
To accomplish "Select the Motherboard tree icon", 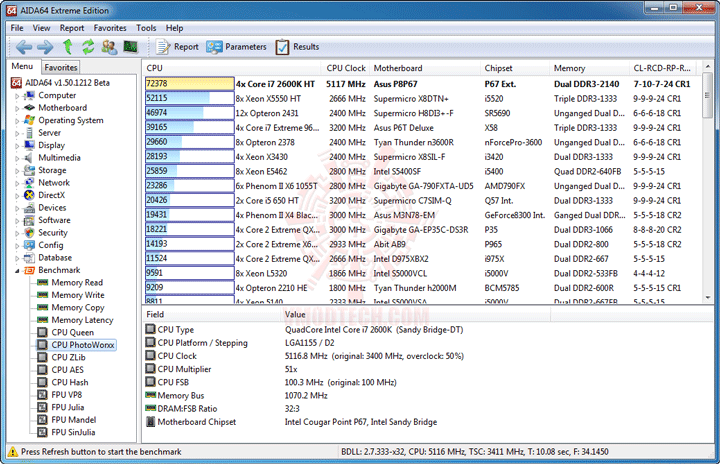I will pos(29,108).
